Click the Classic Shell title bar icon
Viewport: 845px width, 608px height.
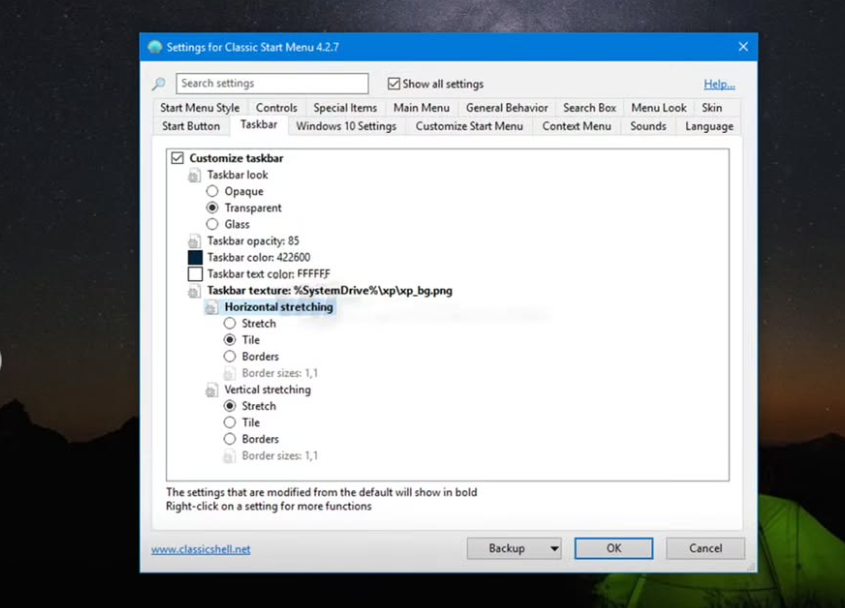pyautogui.click(x=154, y=47)
